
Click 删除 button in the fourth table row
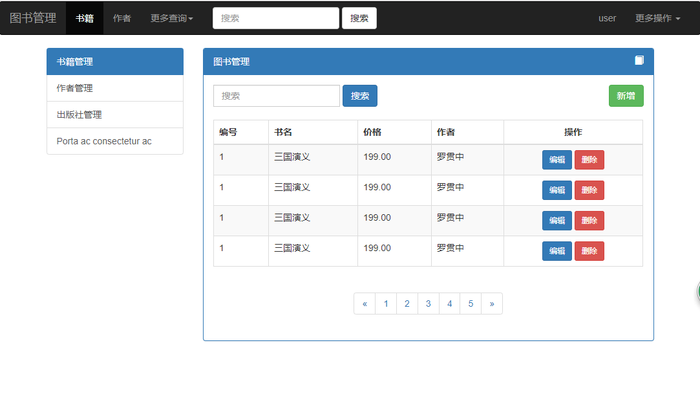point(589,251)
